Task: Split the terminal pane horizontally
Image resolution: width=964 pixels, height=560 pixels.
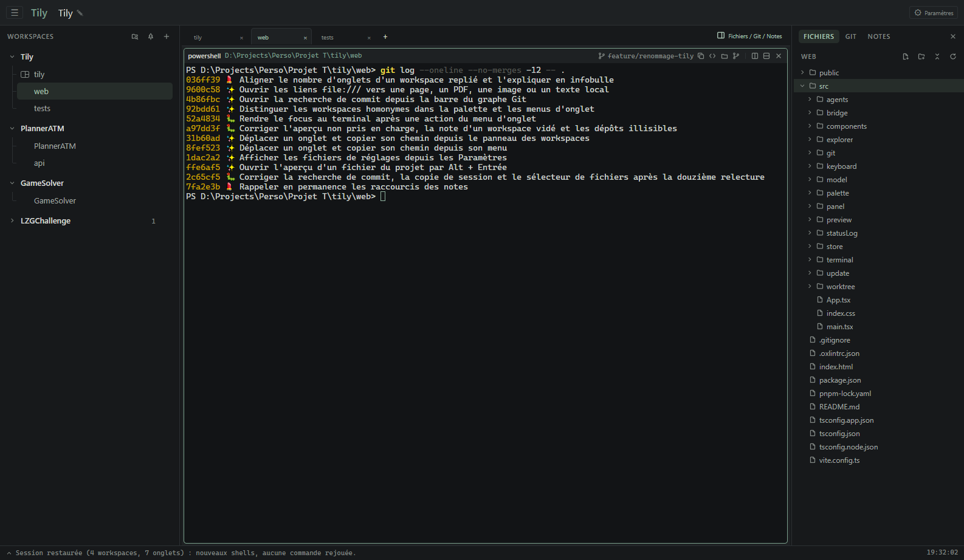Action: (x=766, y=56)
